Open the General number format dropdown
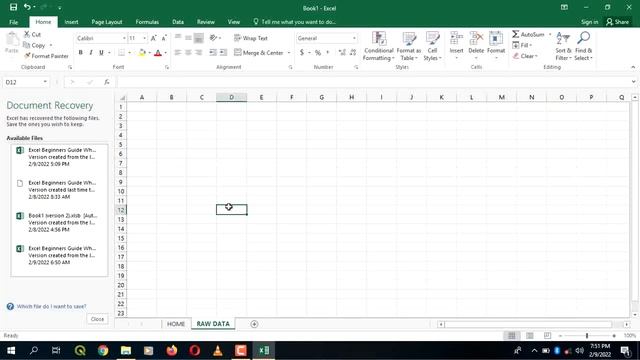640x360 pixels. (x=354, y=38)
